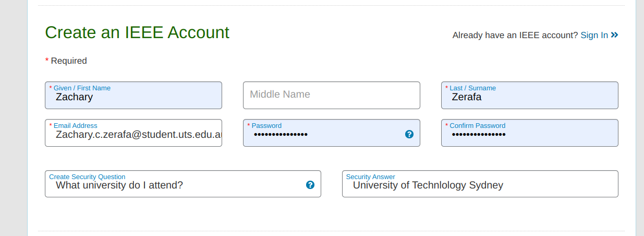
Task: Open the Sign In link
Action: click(x=594, y=35)
